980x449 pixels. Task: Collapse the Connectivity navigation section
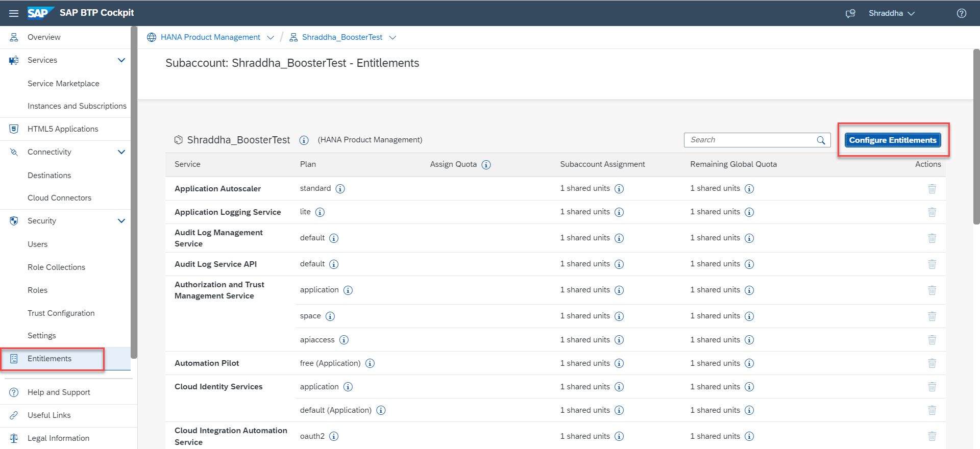[121, 152]
